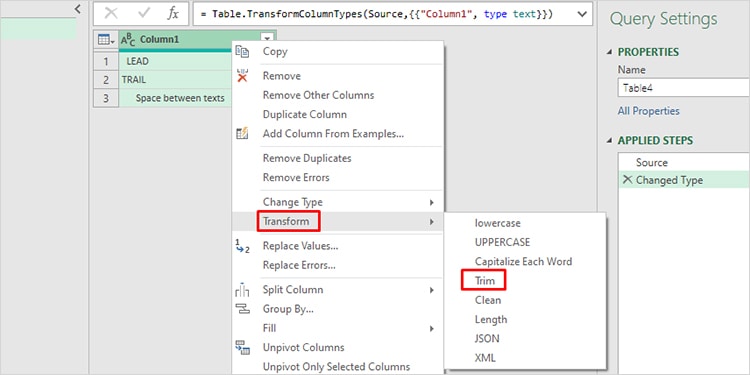Click the Replace Values icon
The width and height of the screenshot is (750, 375).
(x=242, y=246)
